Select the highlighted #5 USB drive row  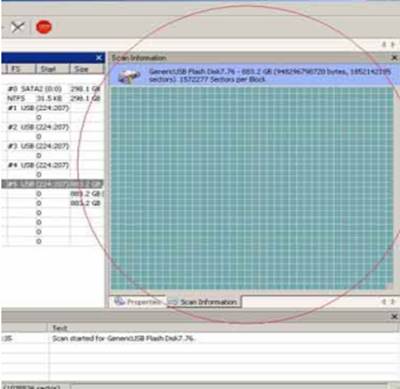pyautogui.click(x=53, y=184)
